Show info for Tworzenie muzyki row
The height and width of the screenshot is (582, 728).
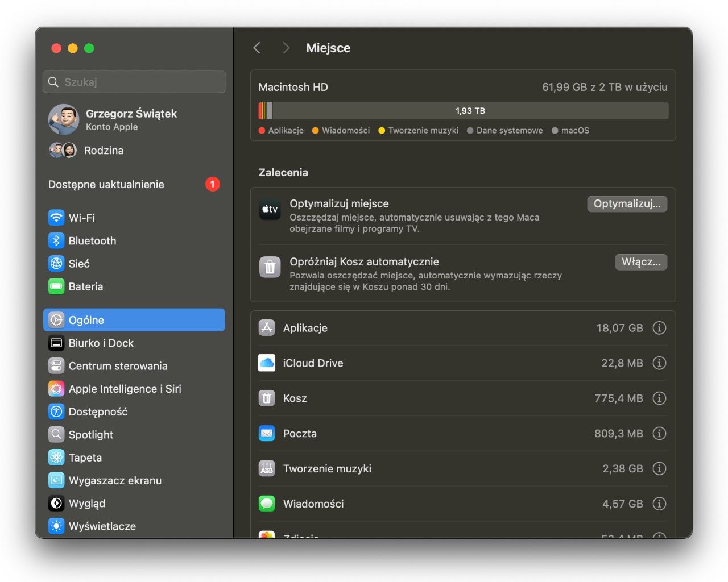pyautogui.click(x=659, y=468)
